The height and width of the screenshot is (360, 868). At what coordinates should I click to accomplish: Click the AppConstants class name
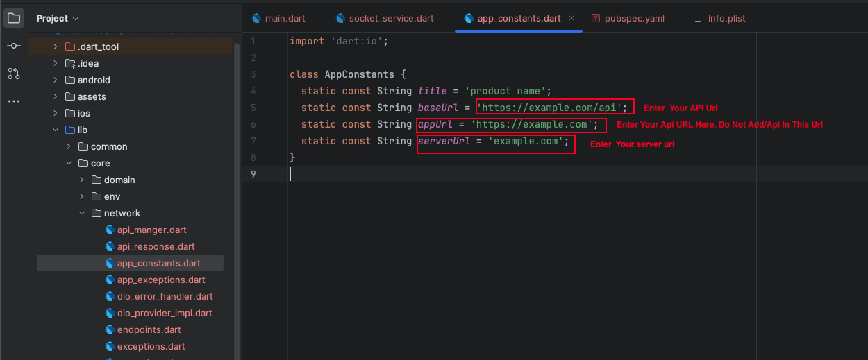[360, 74]
